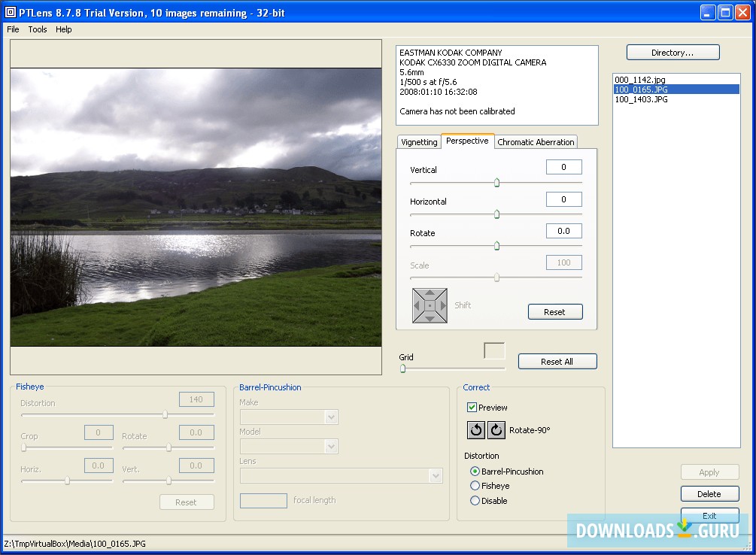Rotate image 90° clockwise icon
Screen dimensions: 756x555
pyautogui.click(x=496, y=429)
